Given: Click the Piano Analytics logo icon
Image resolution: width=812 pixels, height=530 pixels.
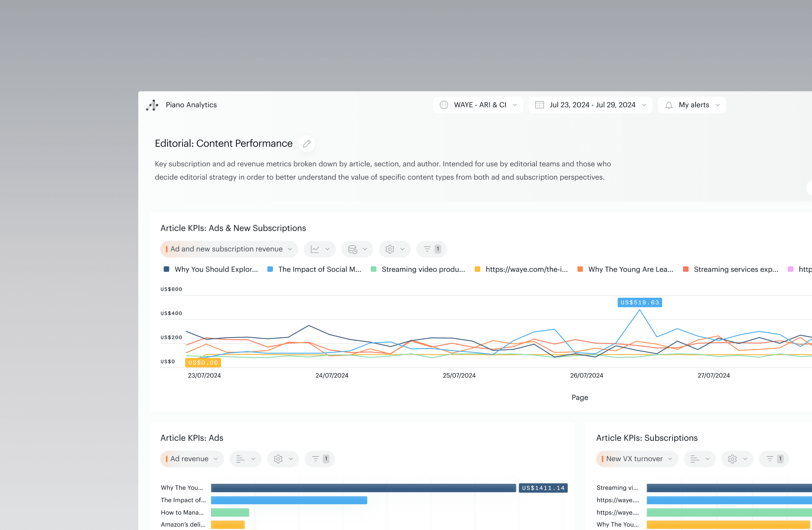Looking at the screenshot, I should [x=152, y=105].
